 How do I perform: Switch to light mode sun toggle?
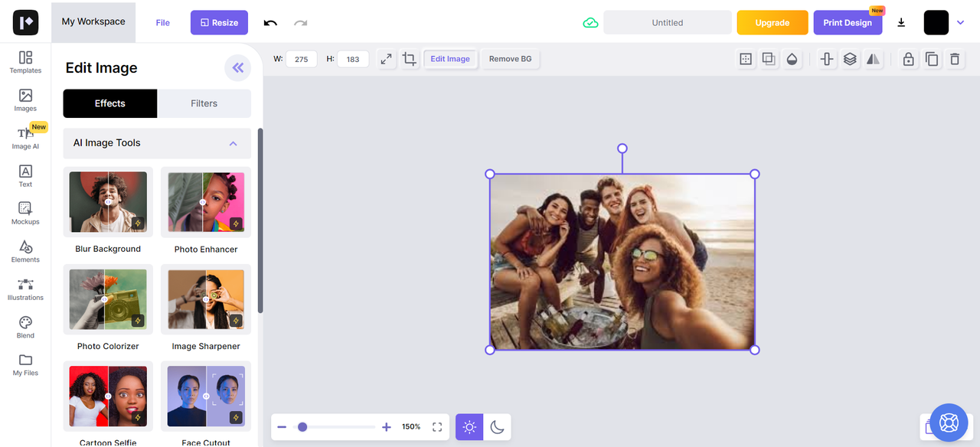(469, 427)
